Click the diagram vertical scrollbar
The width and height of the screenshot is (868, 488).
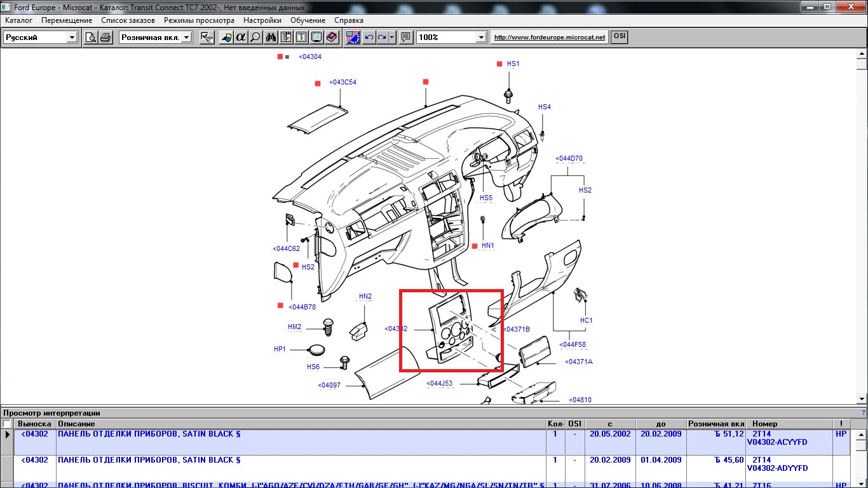[x=861, y=226]
